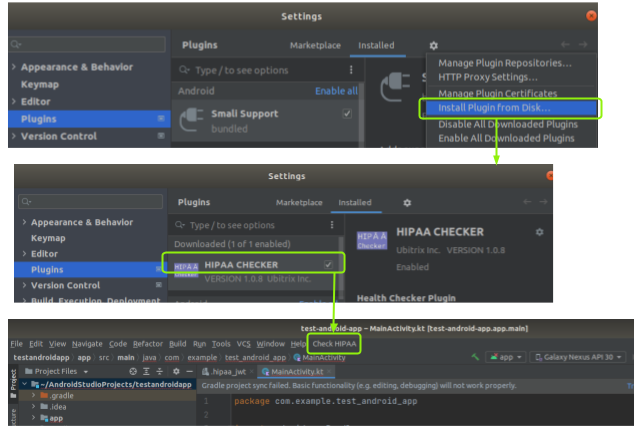Click HIPAA Checker logo in plugin details
639x432 pixels.
(372, 240)
